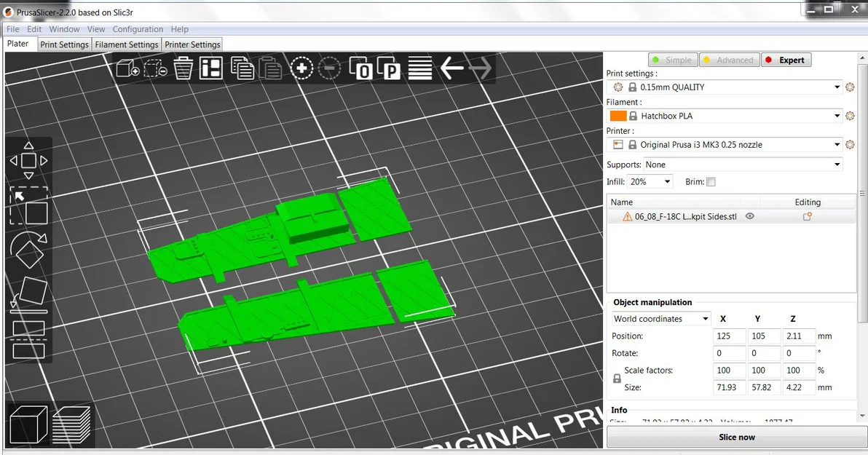
Task: Click the Undo left arrow
Action: pyautogui.click(x=451, y=68)
